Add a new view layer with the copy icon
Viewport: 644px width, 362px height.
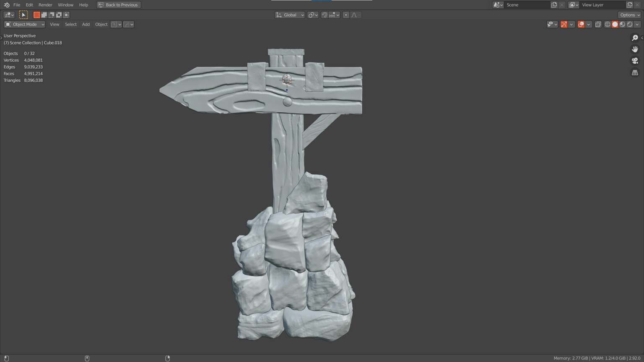[x=629, y=5]
